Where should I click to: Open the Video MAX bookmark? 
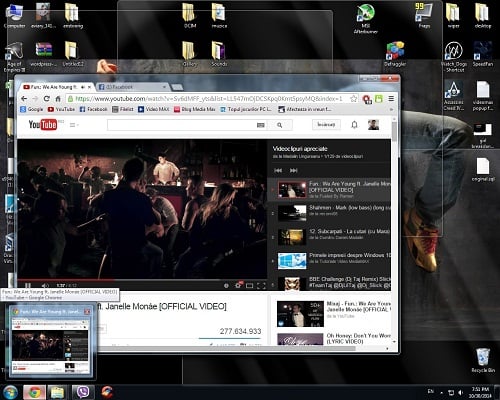[154, 109]
